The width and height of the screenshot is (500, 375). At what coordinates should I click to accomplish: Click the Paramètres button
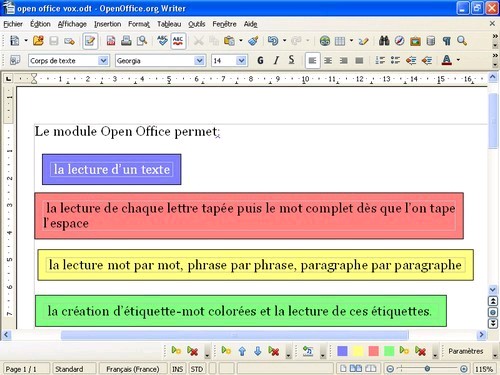coord(466,351)
